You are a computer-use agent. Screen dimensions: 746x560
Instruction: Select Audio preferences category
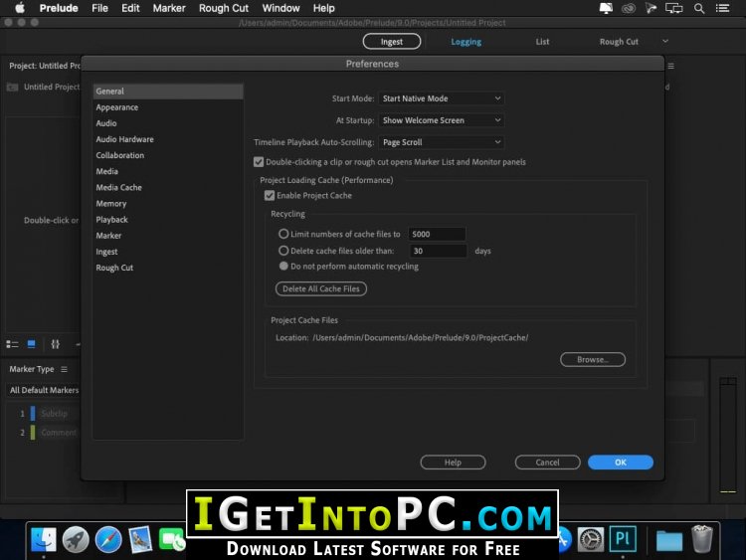click(168, 123)
